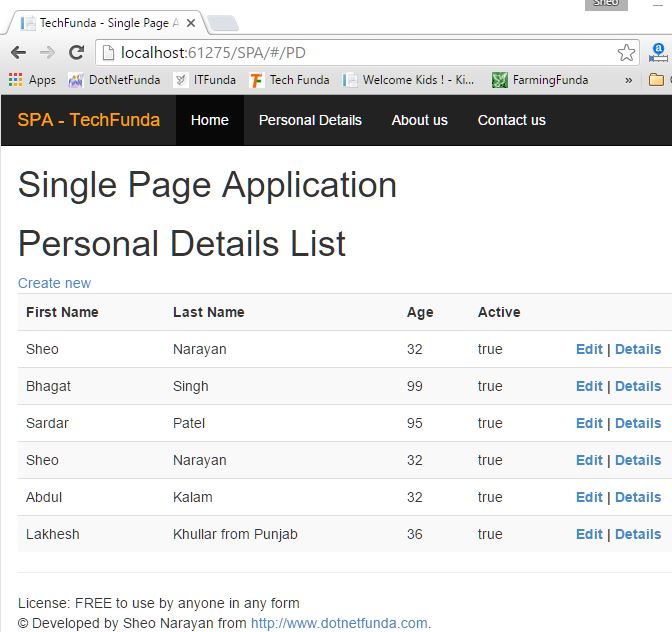View Details for Sardar Patel
This screenshot has width=672, height=632.
(638, 423)
